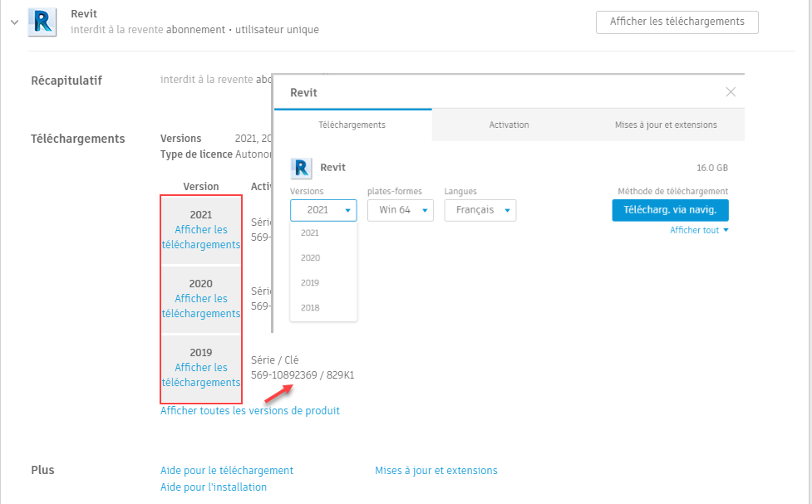
Task: Click Afficher toutes les versions de produit
Action: pos(249,410)
